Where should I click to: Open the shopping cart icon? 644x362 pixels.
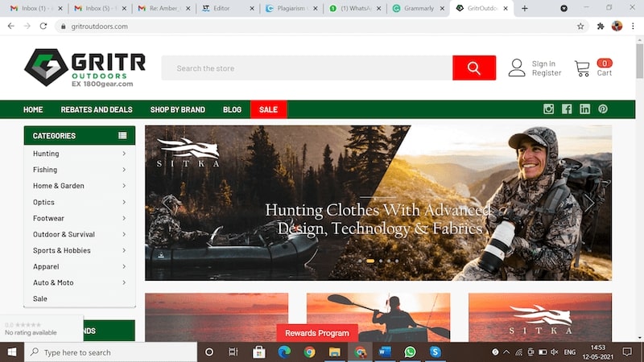582,68
